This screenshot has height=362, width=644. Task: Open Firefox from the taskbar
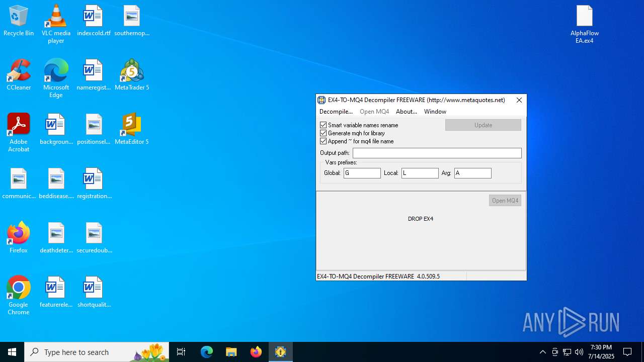[256, 352]
